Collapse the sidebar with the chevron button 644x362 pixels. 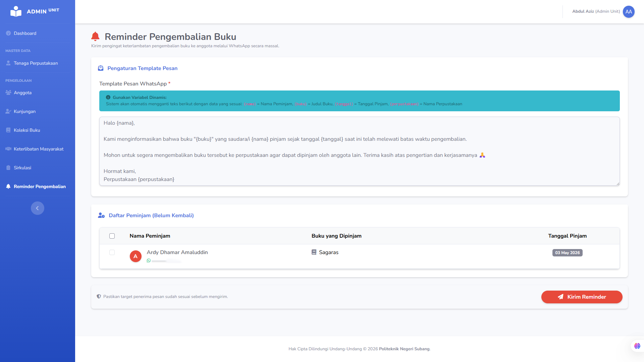(38, 208)
